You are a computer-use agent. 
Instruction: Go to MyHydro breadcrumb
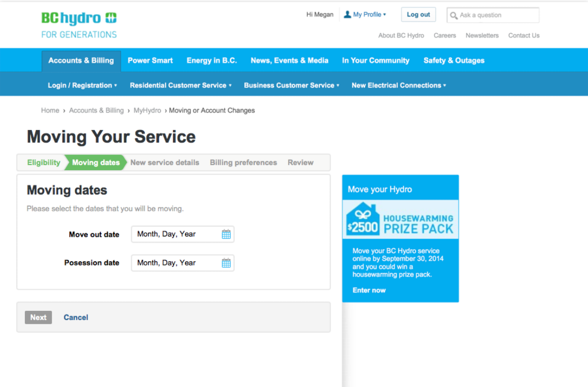point(148,110)
